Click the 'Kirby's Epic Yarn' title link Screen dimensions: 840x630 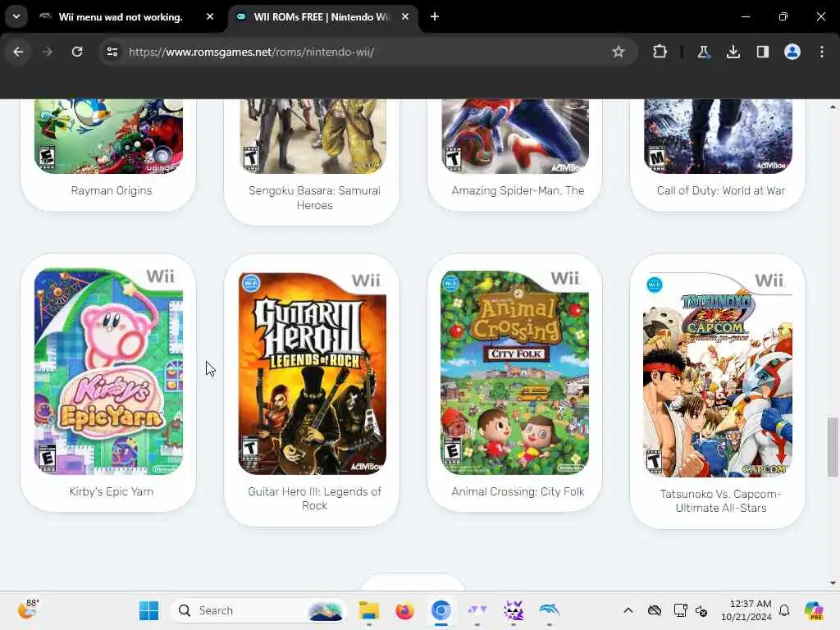(x=112, y=492)
